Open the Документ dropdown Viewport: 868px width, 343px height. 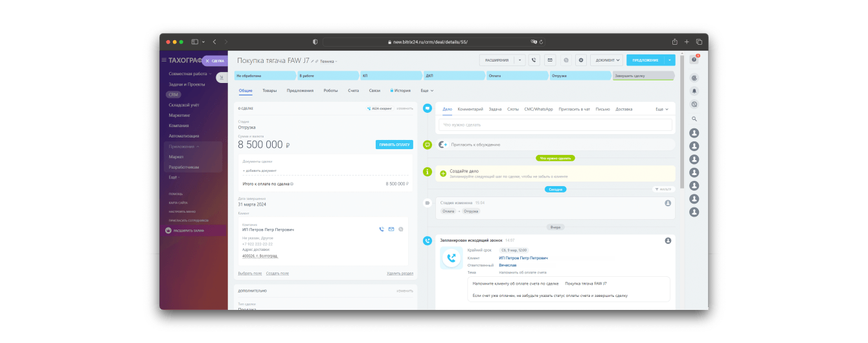[x=608, y=60]
